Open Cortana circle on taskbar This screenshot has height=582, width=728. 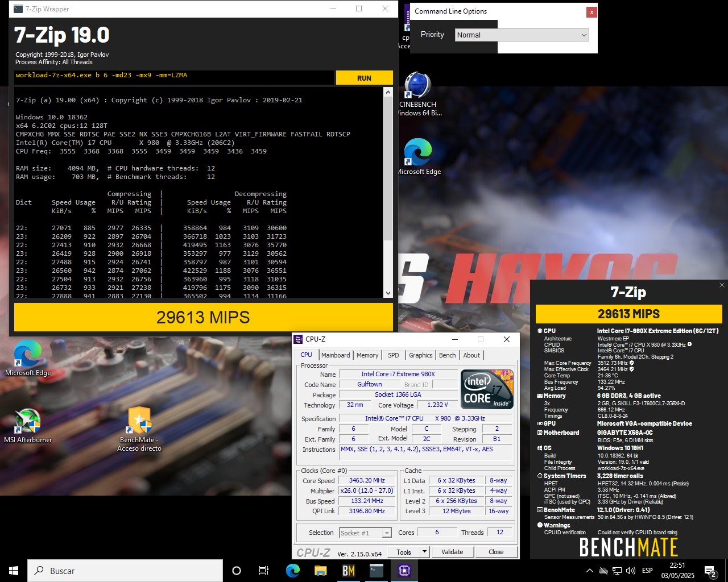237,571
